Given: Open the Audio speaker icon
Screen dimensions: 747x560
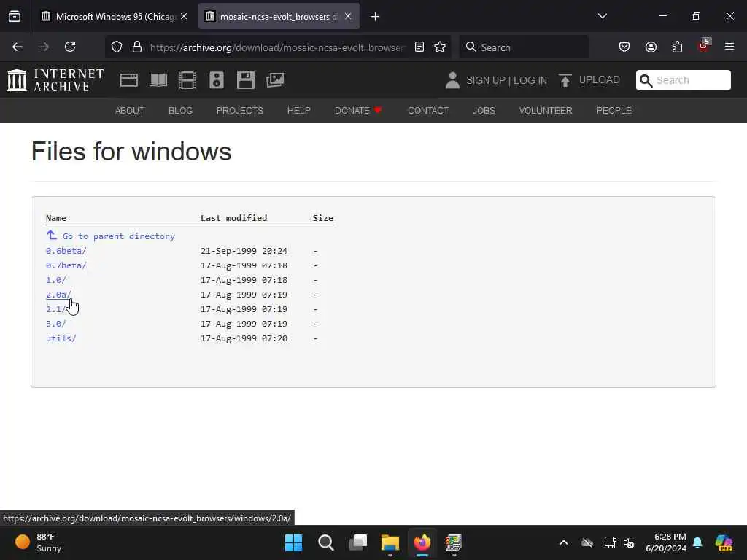Looking at the screenshot, I should tap(216, 80).
